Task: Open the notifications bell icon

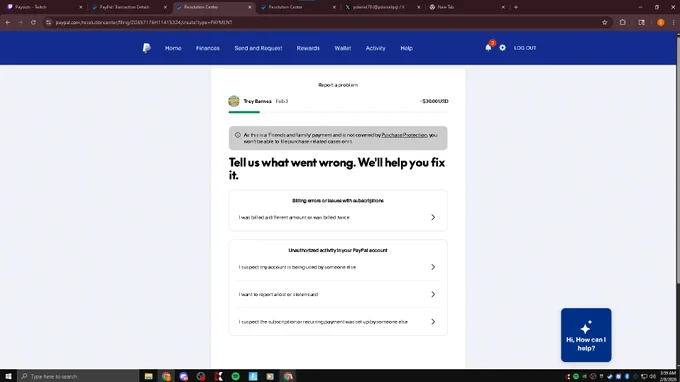Action: point(488,48)
